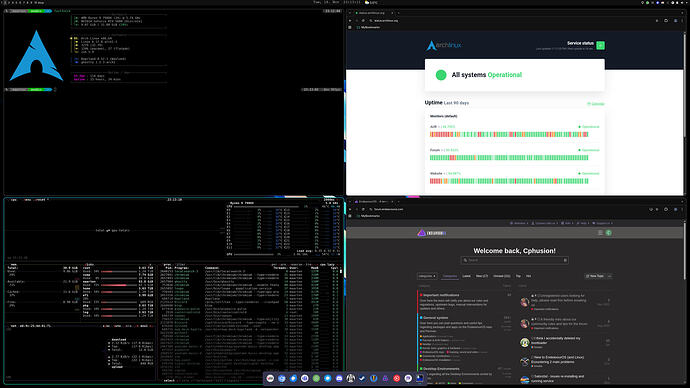This screenshot has width=690, height=388.
Task: Reload the EndeavourOS forum page
Action: (x=363, y=209)
